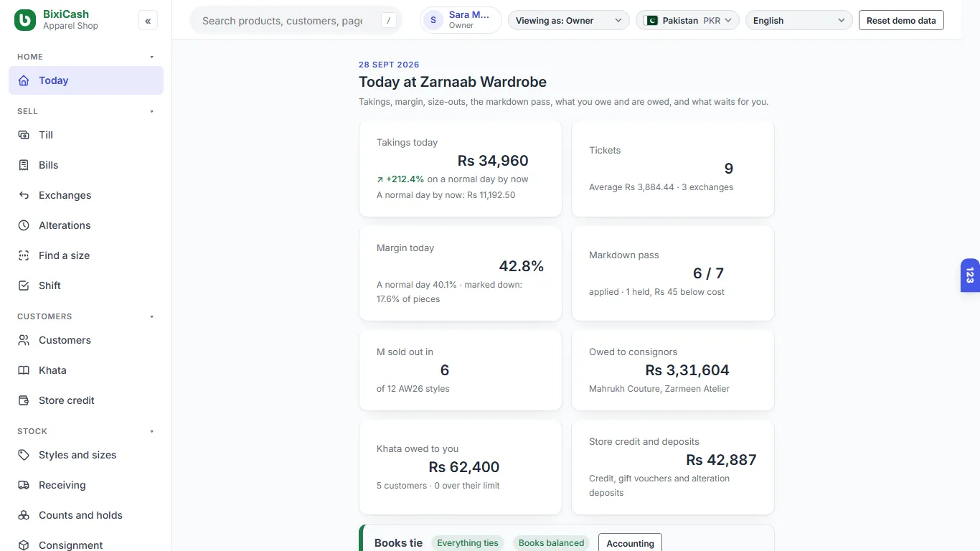980x551 pixels.
Task: Open the Khata owed to you card
Action: (461, 467)
